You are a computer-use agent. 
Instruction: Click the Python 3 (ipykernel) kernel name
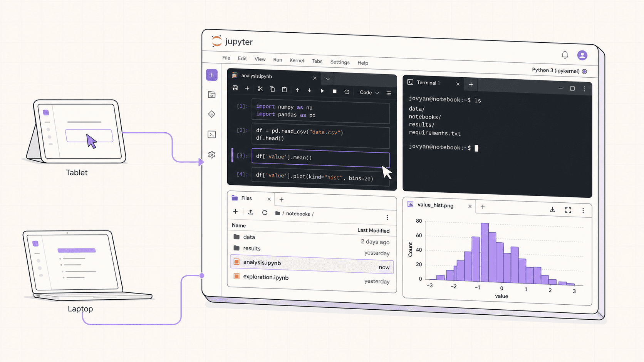[555, 70]
